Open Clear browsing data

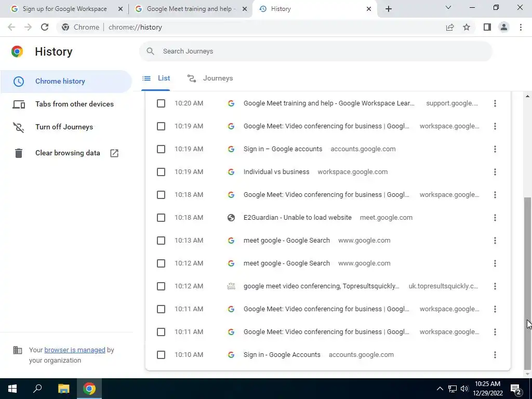[66, 153]
